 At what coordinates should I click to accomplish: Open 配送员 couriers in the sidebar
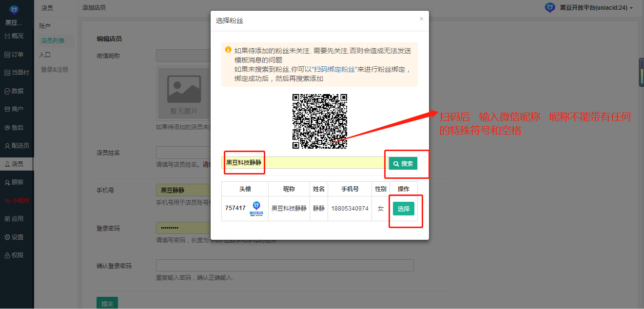(x=17, y=146)
